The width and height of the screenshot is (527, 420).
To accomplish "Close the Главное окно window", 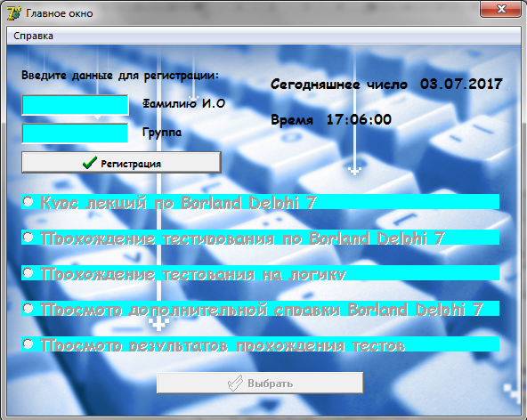I will pos(501,9).
